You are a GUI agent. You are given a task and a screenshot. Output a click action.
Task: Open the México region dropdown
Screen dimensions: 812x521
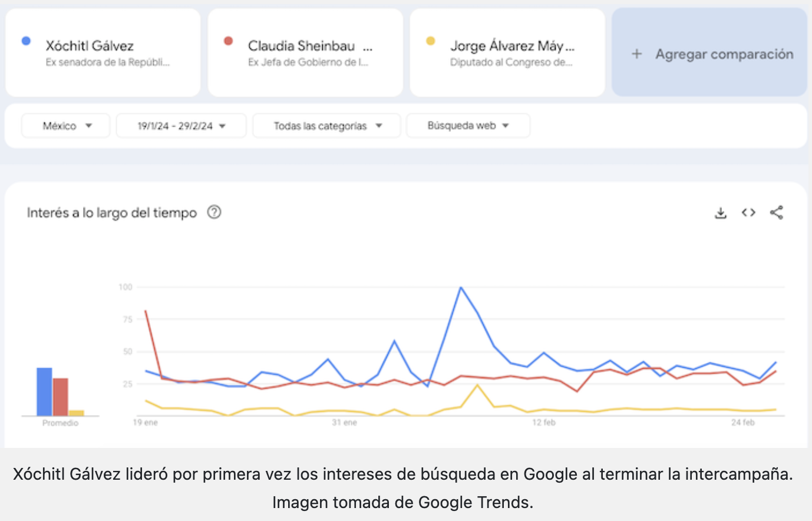coord(66,126)
